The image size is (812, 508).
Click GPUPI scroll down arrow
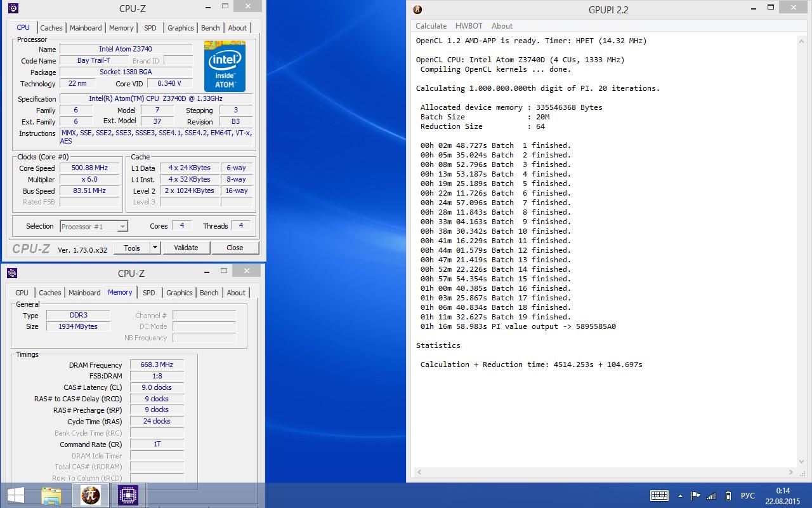click(x=800, y=462)
